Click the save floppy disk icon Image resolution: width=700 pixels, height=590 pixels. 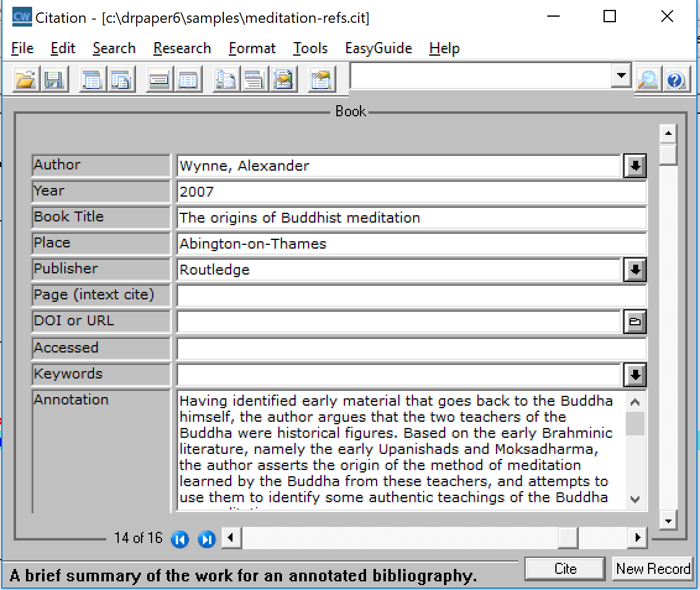click(x=53, y=80)
